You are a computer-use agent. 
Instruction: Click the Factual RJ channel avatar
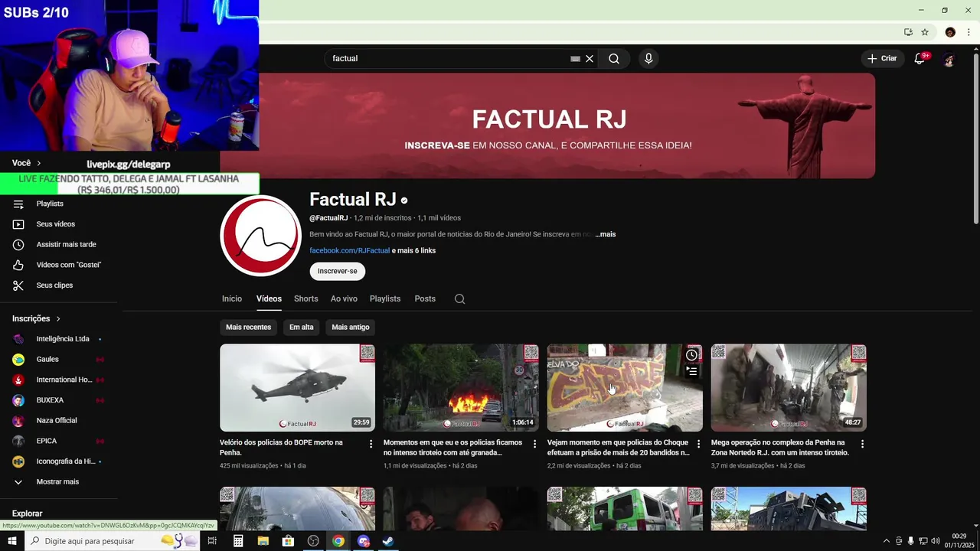[260, 236]
